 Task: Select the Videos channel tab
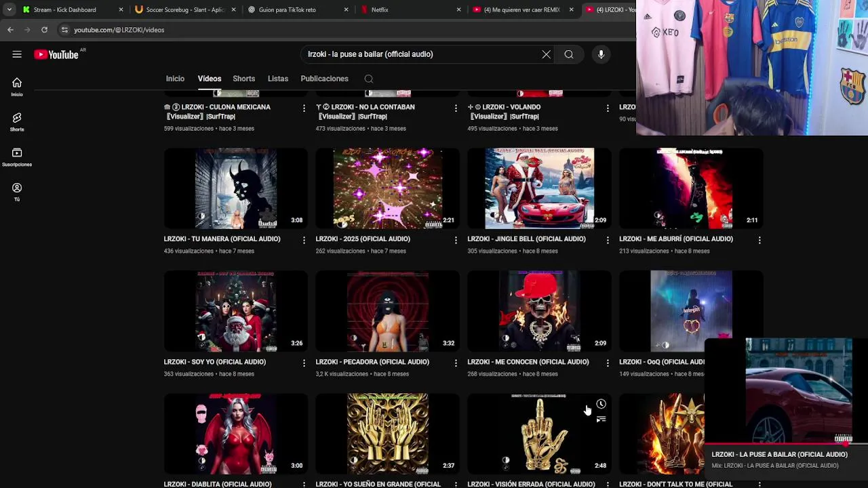click(210, 79)
